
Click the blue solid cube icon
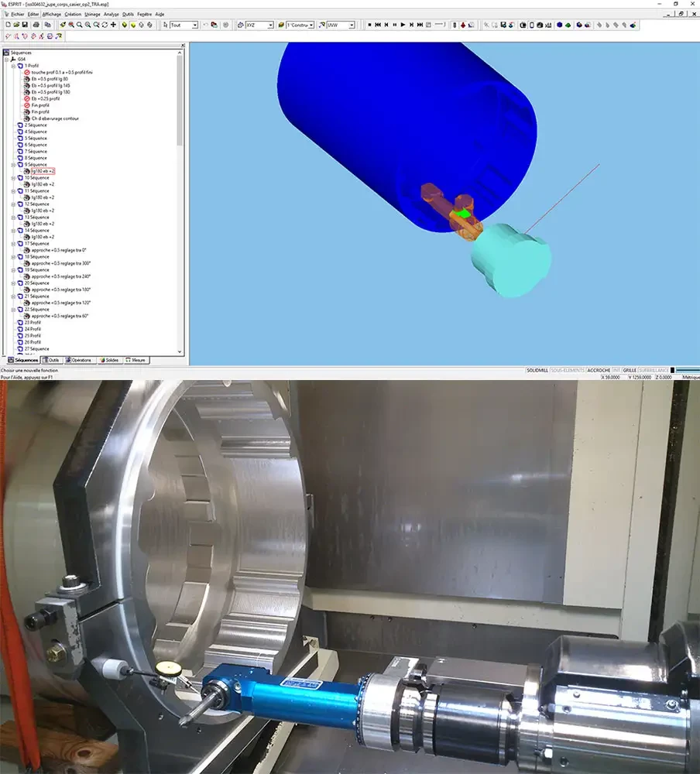559,25
